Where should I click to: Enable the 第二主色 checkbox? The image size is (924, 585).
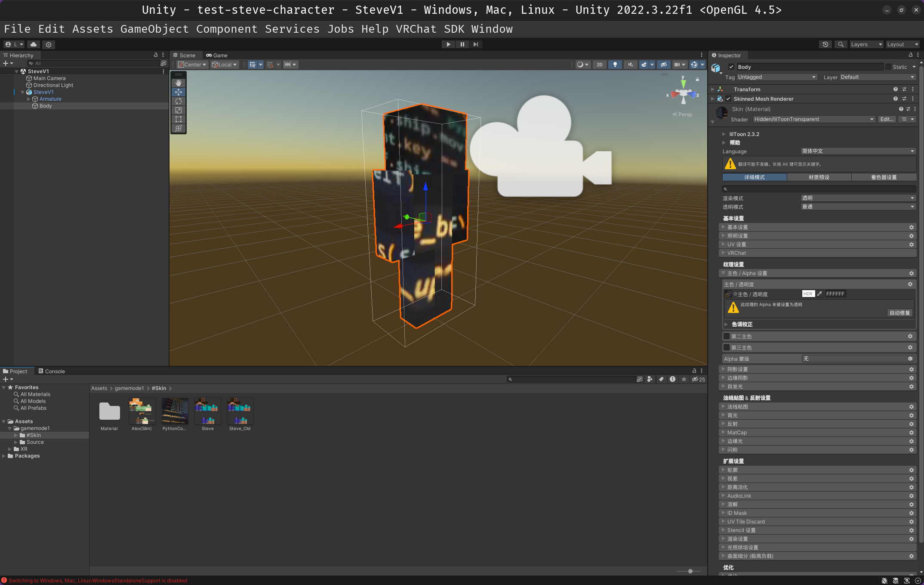[x=727, y=336]
